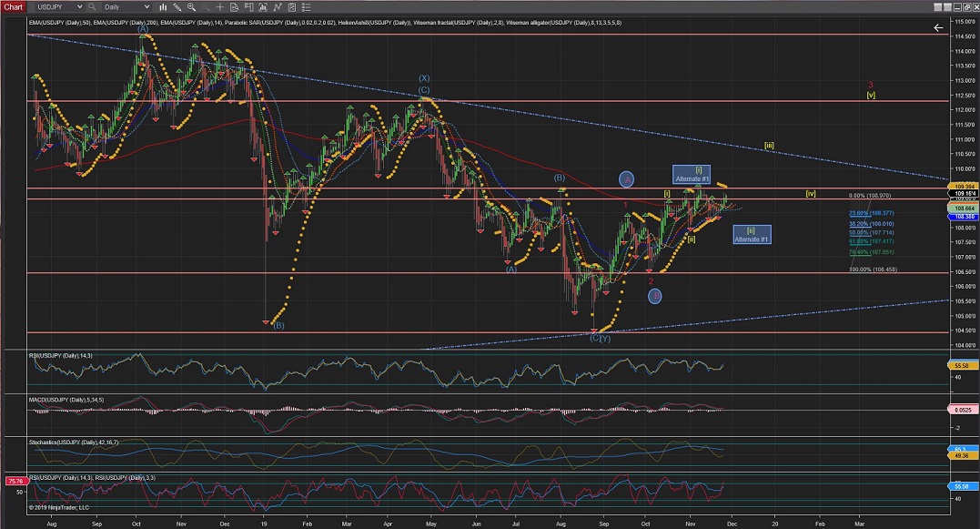
Task: Select the Chart tab label
Action: tap(14, 6)
